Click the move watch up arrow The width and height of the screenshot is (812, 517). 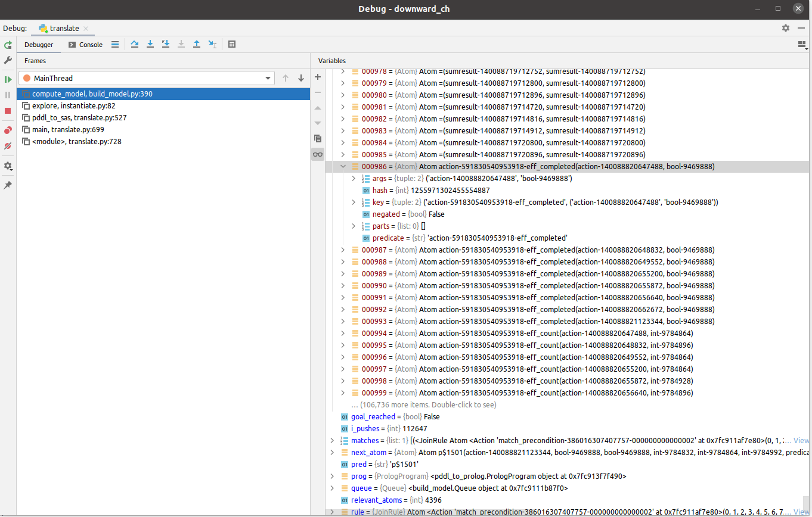(x=318, y=108)
